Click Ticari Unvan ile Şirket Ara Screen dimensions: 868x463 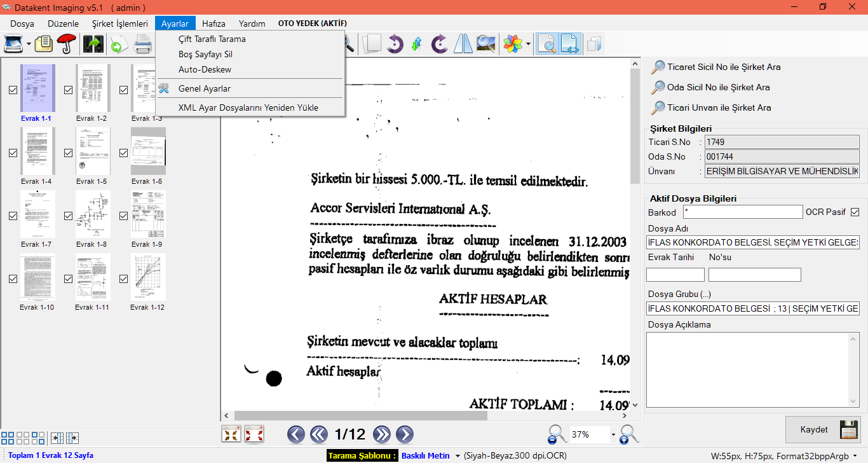pyautogui.click(x=719, y=107)
